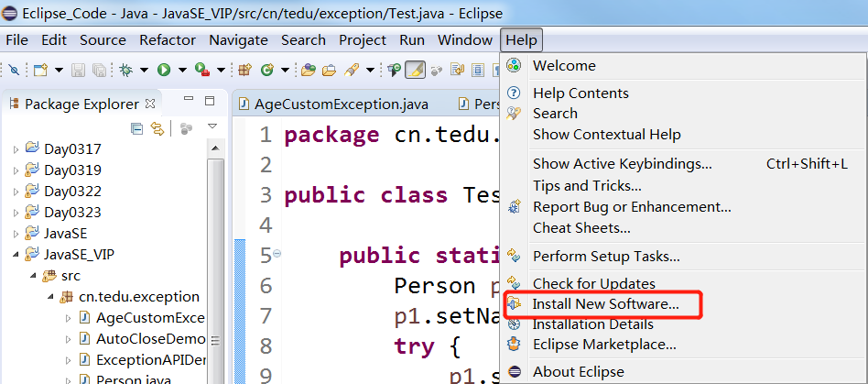Toggle Mark Occurrences highlighted marker icon
Viewport: 868px width, 384px height.
coord(415,70)
